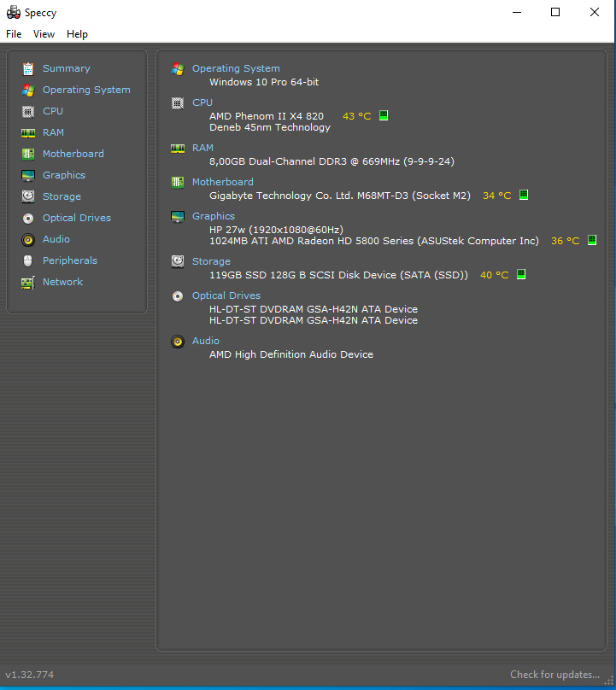Open Optical Drives section in sidebar
Image resolution: width=616 pixels, height=690 pixels.
click(77, 218)
